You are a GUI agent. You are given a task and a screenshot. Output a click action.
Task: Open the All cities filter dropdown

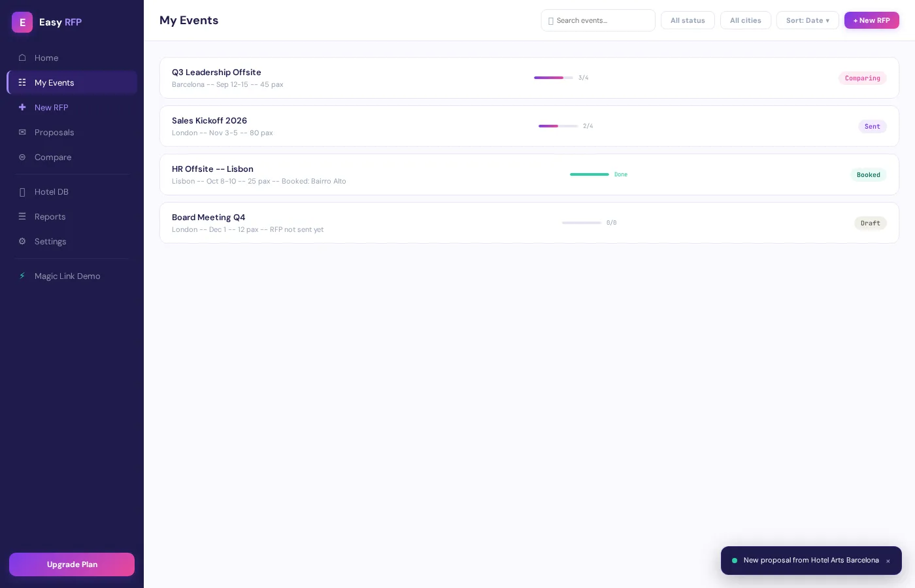pos(746,20)
